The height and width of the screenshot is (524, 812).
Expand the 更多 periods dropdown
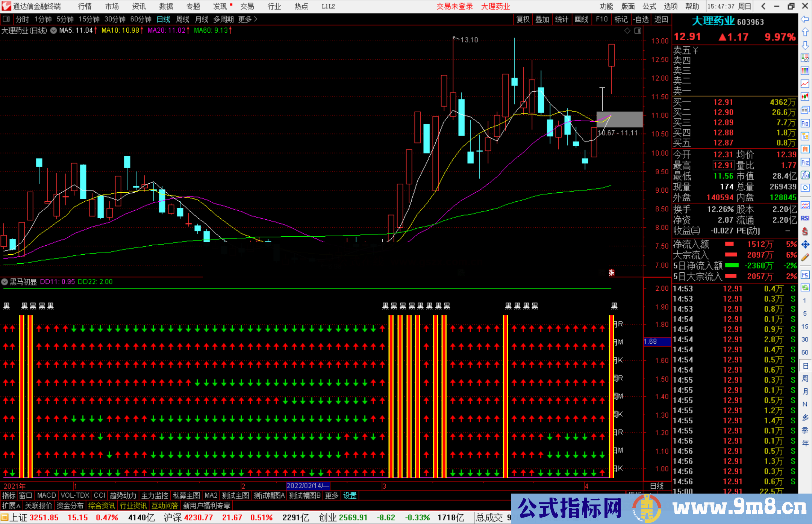248,19
